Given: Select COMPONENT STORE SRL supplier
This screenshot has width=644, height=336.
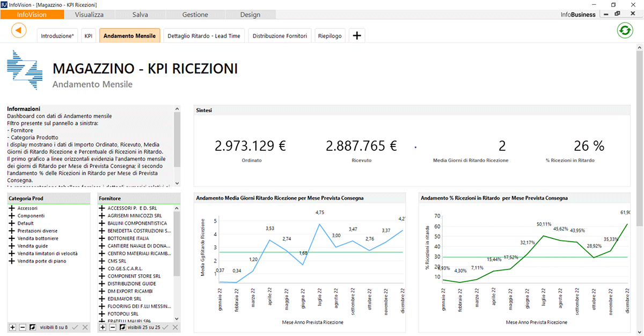Looking at the screenshot, I should pyautogui.click(x=134, y=276).
